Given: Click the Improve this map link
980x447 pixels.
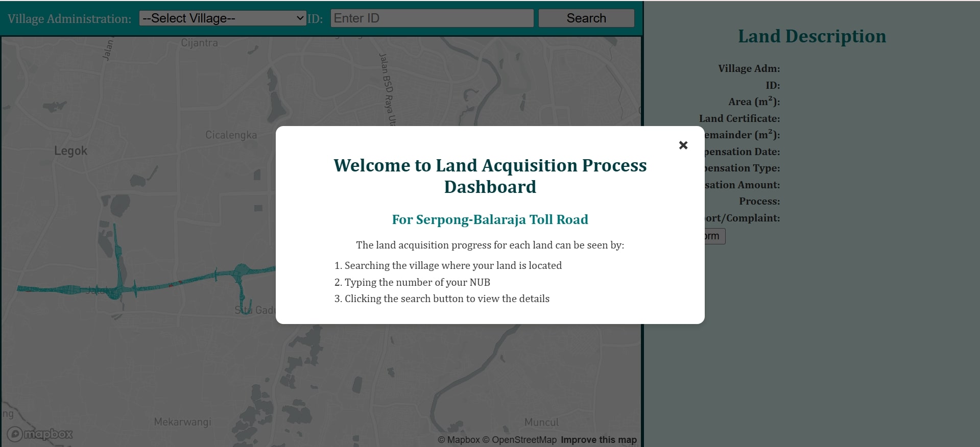Looking at the screenshot, I should coord(599,440).
